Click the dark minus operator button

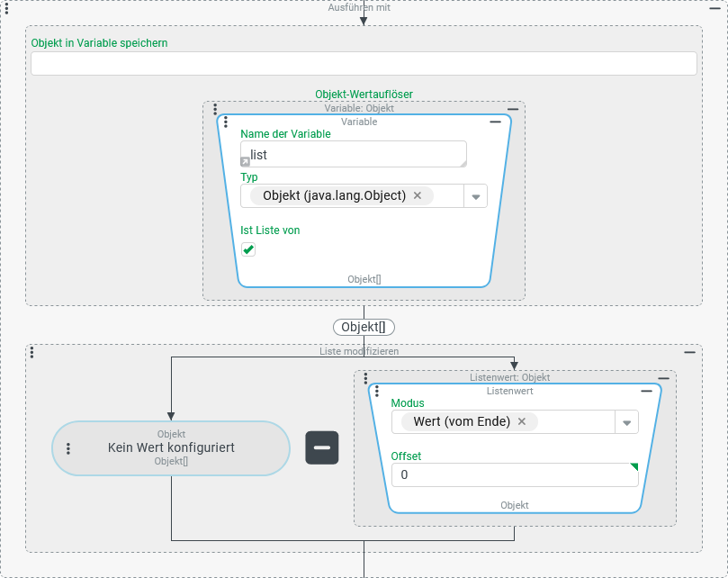[322, 447]
